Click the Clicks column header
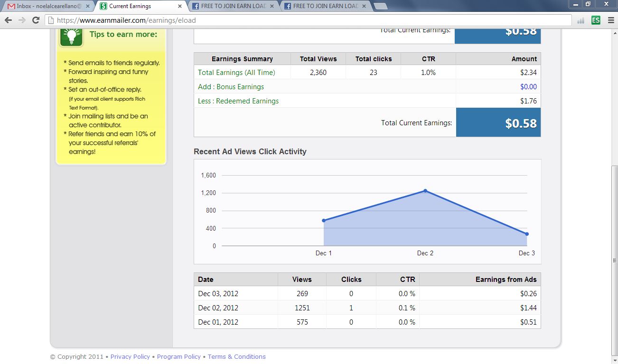 click(x=351, y=280)
